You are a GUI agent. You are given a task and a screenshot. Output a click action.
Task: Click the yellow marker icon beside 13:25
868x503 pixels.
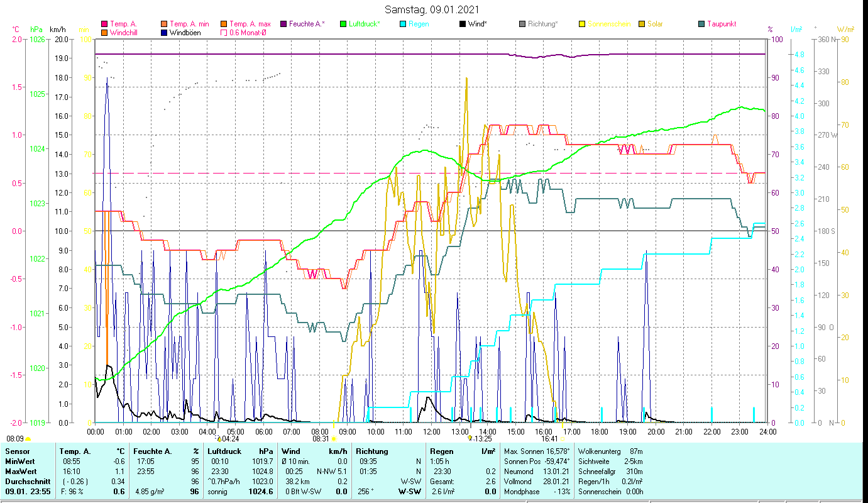(x=470, y=438)
